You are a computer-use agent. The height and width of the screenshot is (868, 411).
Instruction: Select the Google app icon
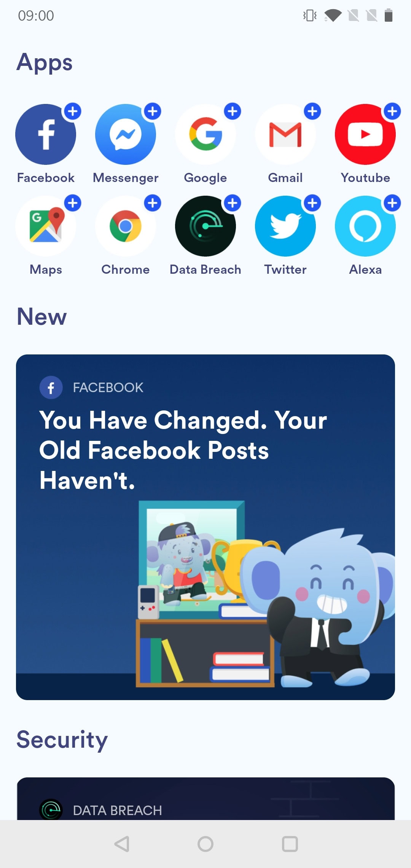click(x=205, y=134)
